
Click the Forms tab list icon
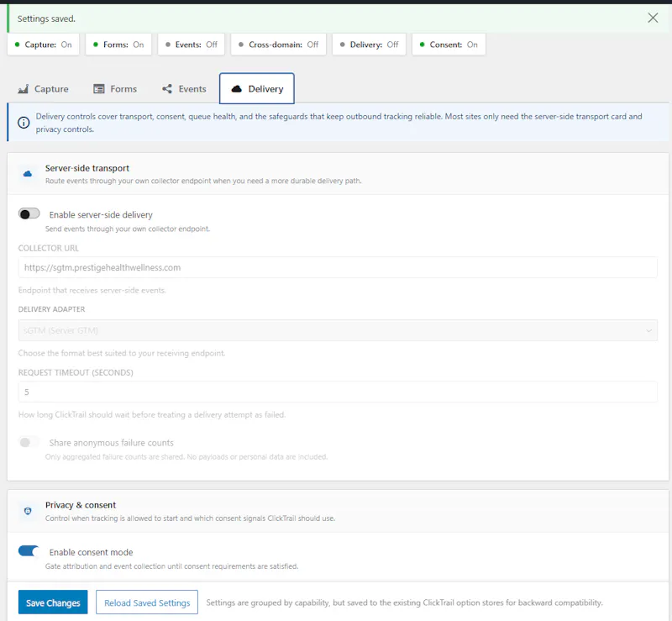pos(99,89)
